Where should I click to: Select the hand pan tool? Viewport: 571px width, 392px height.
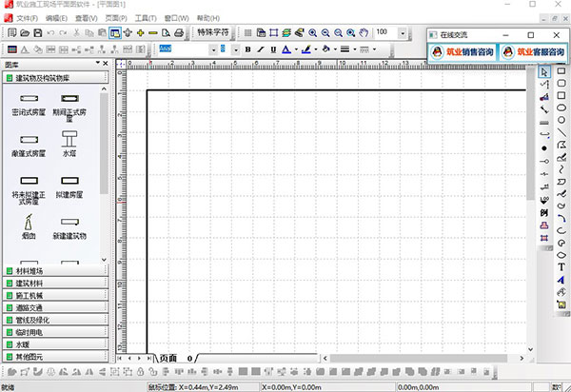tap(364, 32)
